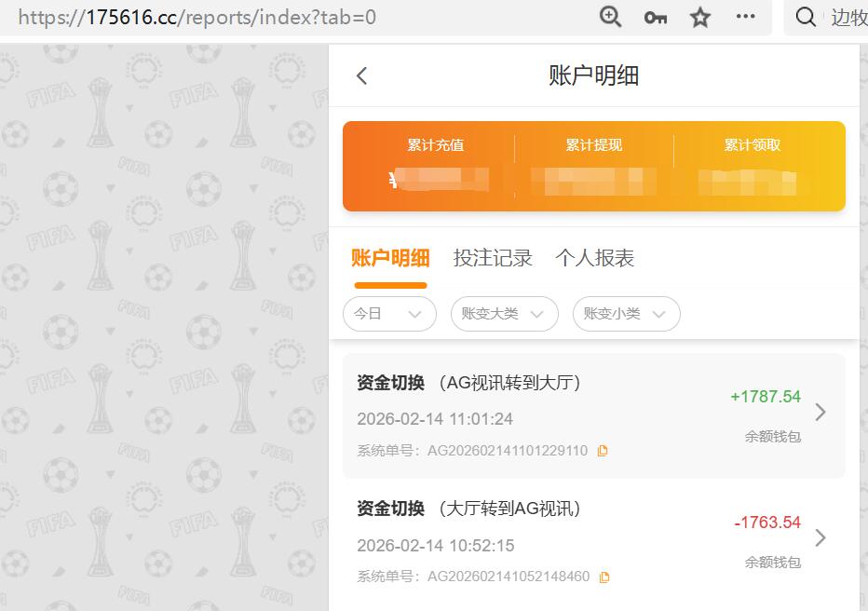This screenshot has width=868, height=611.
Task: Click the back arrow on 账户明细 page
Action: (x=361, y=75)
